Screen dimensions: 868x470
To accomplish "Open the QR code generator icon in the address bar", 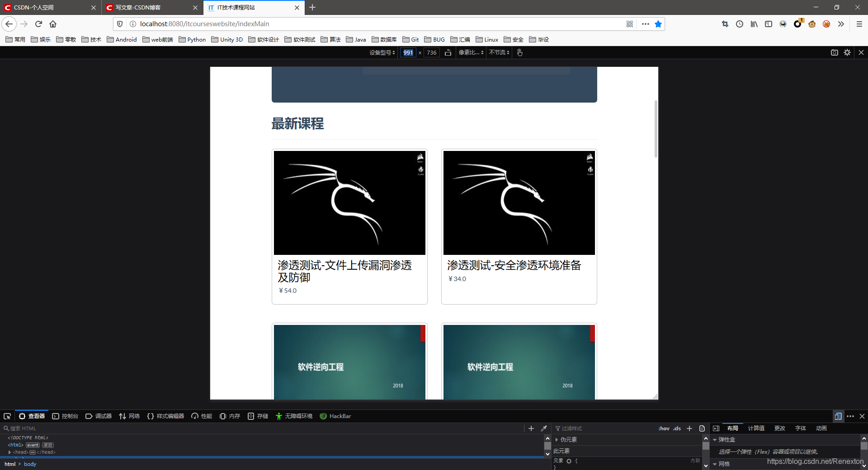I will (630, 24).
